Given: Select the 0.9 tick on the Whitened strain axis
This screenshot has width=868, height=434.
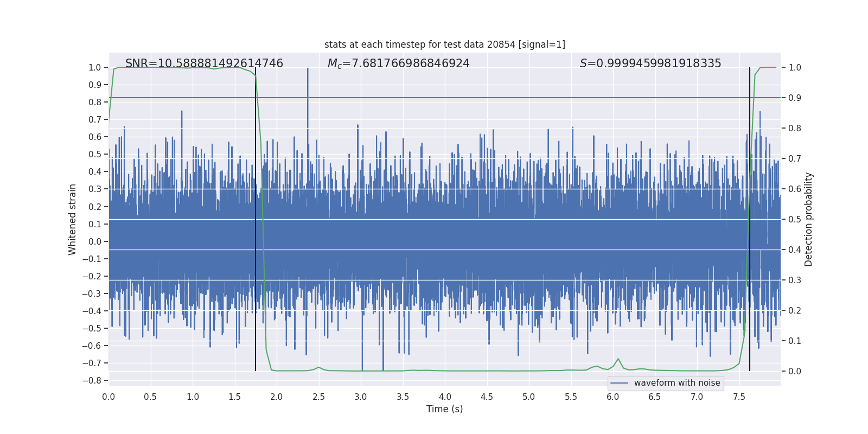Looking at the screenshot, I should coord(95,85).
